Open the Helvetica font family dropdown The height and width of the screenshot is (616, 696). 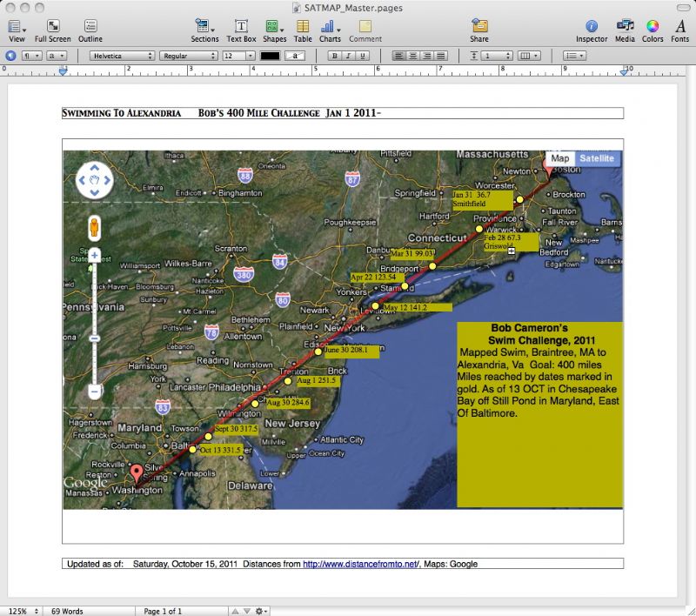(x=122, y=56)
